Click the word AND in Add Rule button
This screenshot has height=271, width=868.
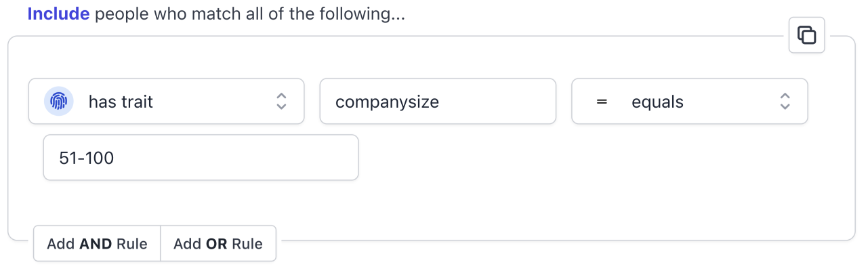point(96,244)
